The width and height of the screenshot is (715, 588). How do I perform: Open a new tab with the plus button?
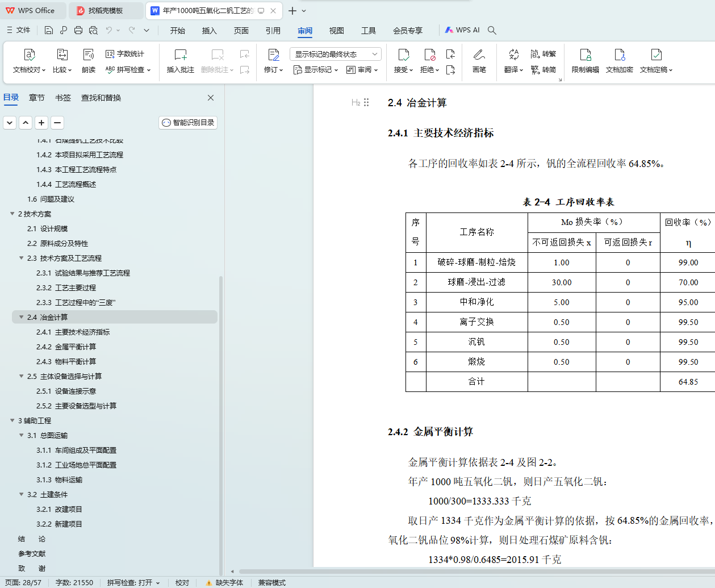coord(292,11)
